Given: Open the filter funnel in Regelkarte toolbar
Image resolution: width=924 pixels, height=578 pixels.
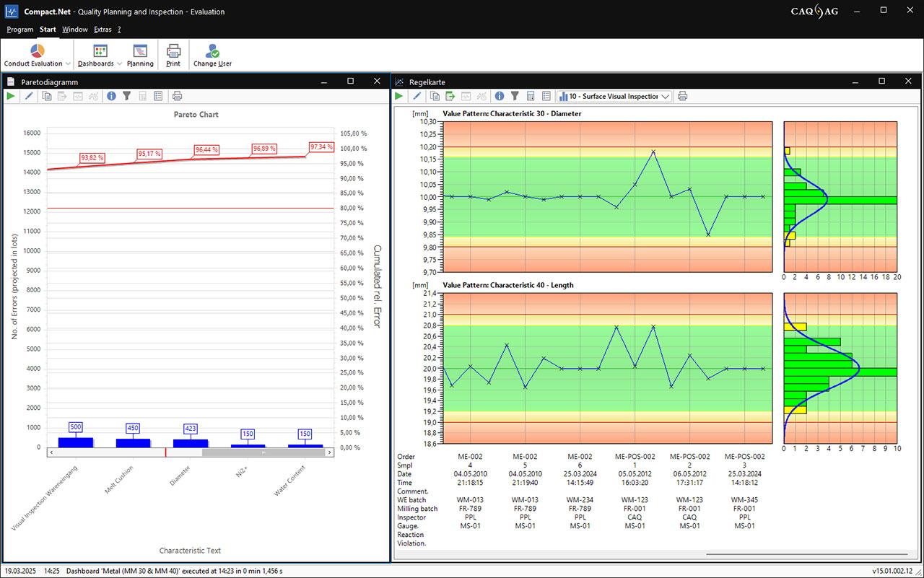Looking at the screenshot, I should tap(515, 96).
